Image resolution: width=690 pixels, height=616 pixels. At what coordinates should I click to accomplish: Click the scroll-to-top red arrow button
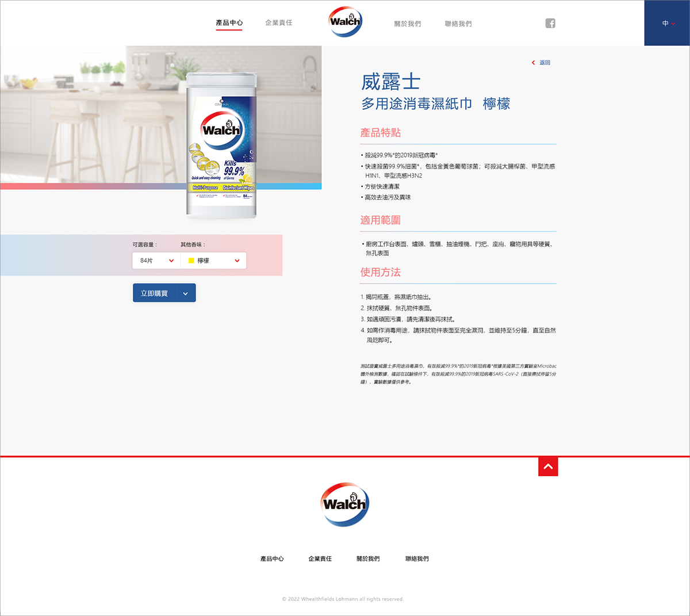click(x=548, y=466)
